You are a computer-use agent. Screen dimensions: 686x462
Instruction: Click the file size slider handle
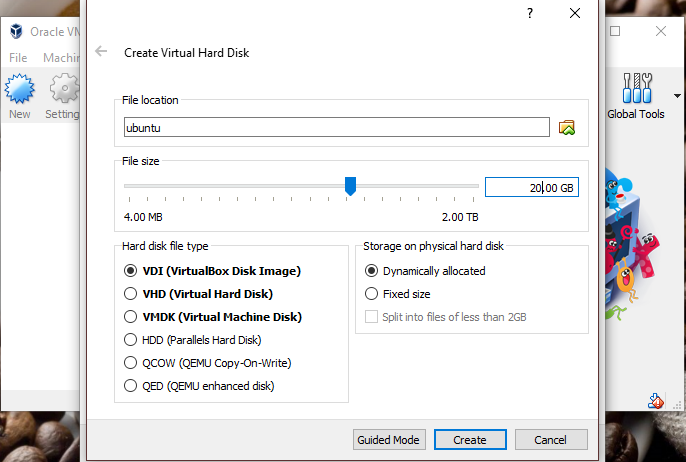(x=350, y=186)
